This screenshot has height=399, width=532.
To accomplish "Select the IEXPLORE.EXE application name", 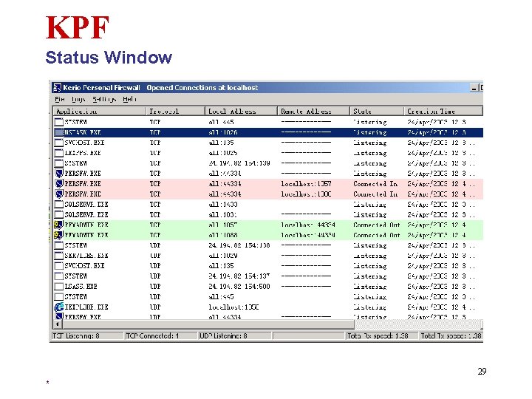I will (86, 307).
